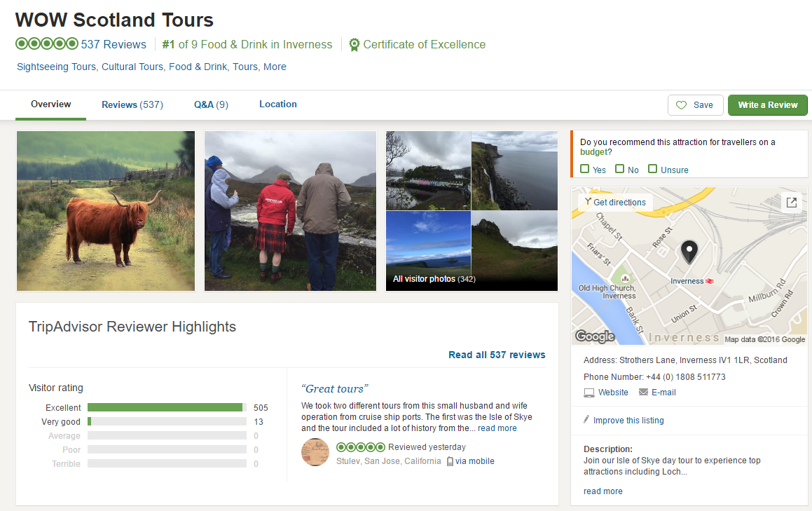Viewport: 812px width, 511px height.
Task: Click Read all 537 reviews link
Action: 497,355
